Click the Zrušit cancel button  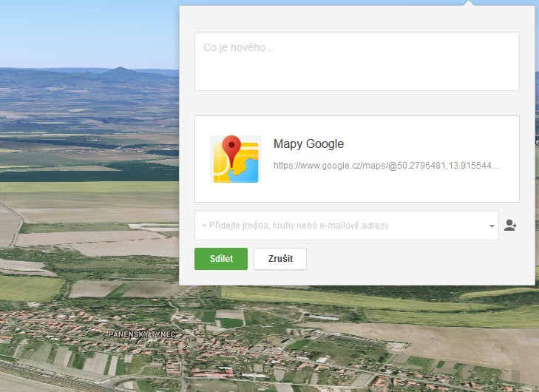pyautogui.click(x=280, y=259)
